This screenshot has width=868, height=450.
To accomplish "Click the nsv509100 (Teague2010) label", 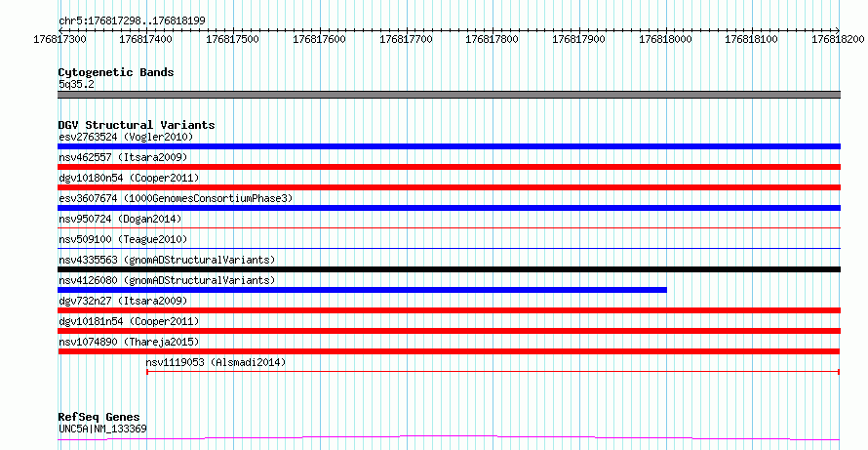I will [x=123, y=239].
